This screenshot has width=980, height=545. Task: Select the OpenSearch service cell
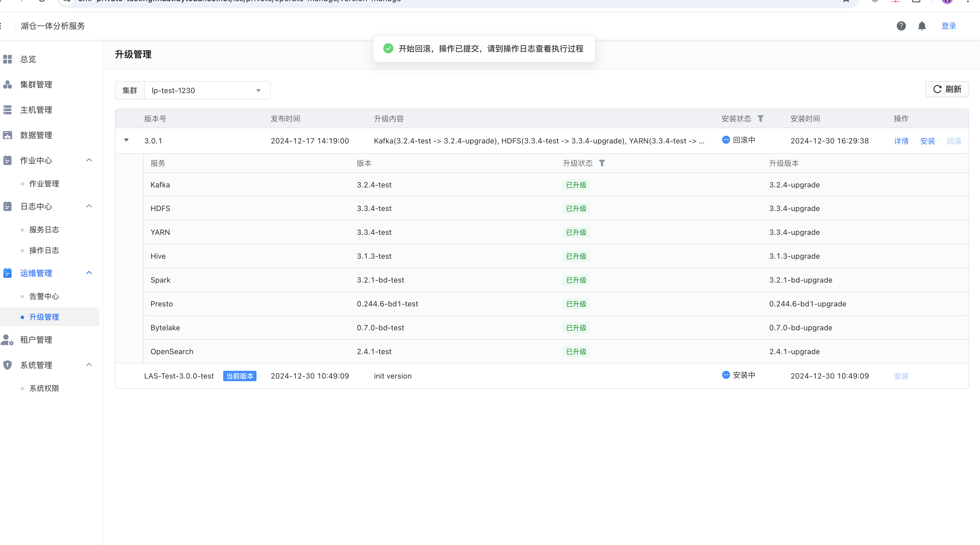point(171,352)
